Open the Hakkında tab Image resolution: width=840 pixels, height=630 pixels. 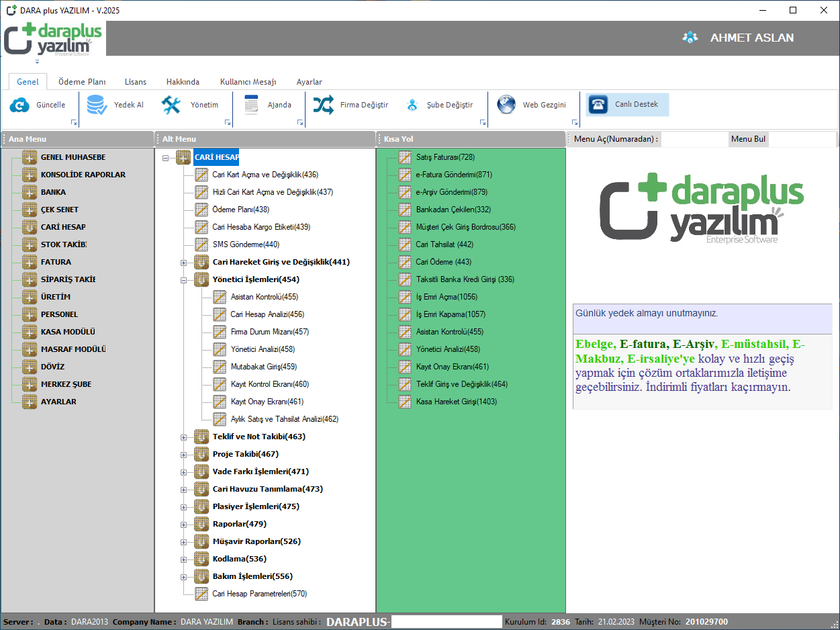[x=183, y=82]
